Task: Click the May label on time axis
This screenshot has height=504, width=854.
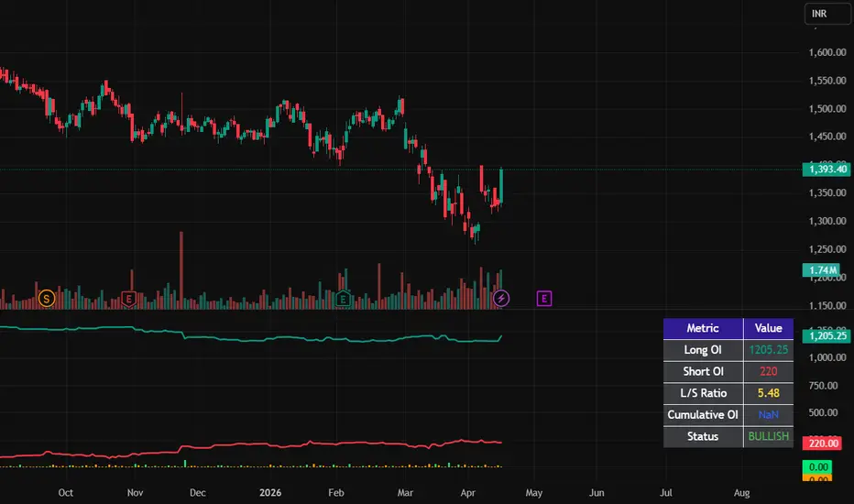Action: 533,493
